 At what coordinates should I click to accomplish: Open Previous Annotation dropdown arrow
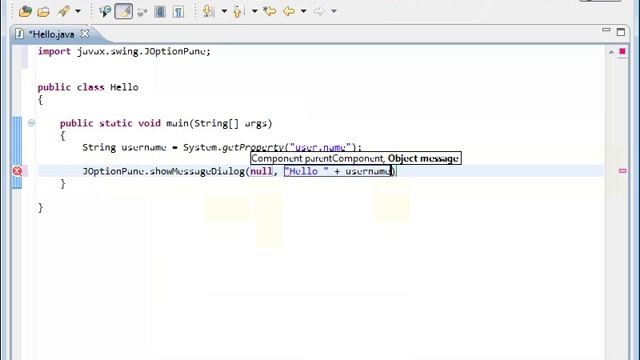pyautogui.click(x=254, y=11)
